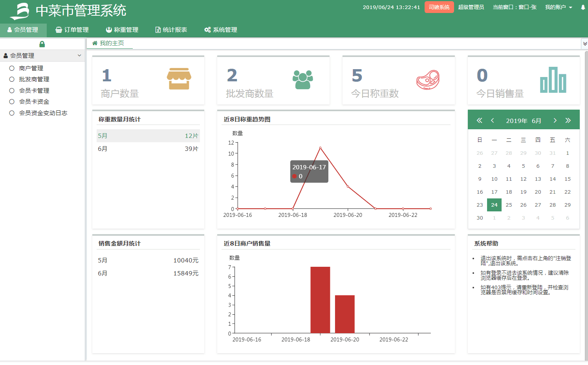The width and height of the screenshot is (588, 365).
Task: Open 商户管理 in sidebar
Action: point(31,68)
